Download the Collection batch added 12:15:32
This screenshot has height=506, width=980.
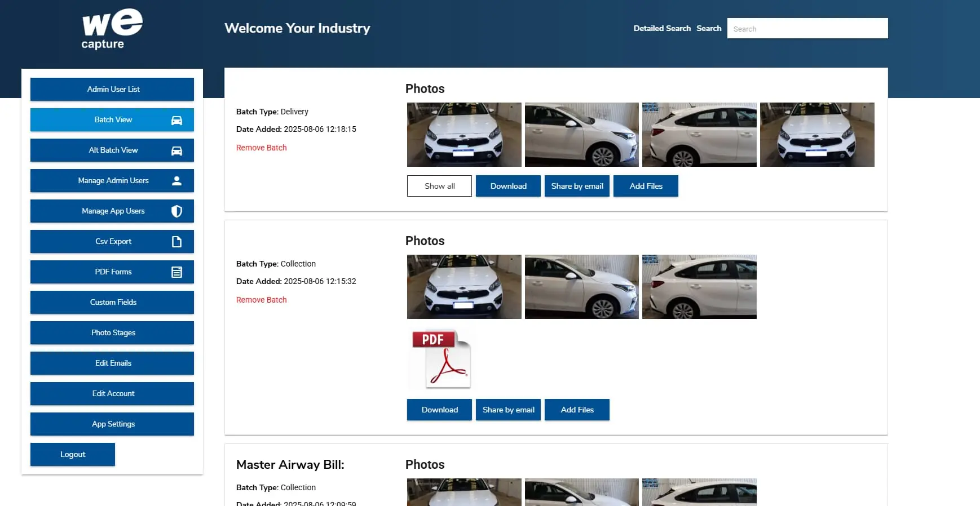pos(439,410)
